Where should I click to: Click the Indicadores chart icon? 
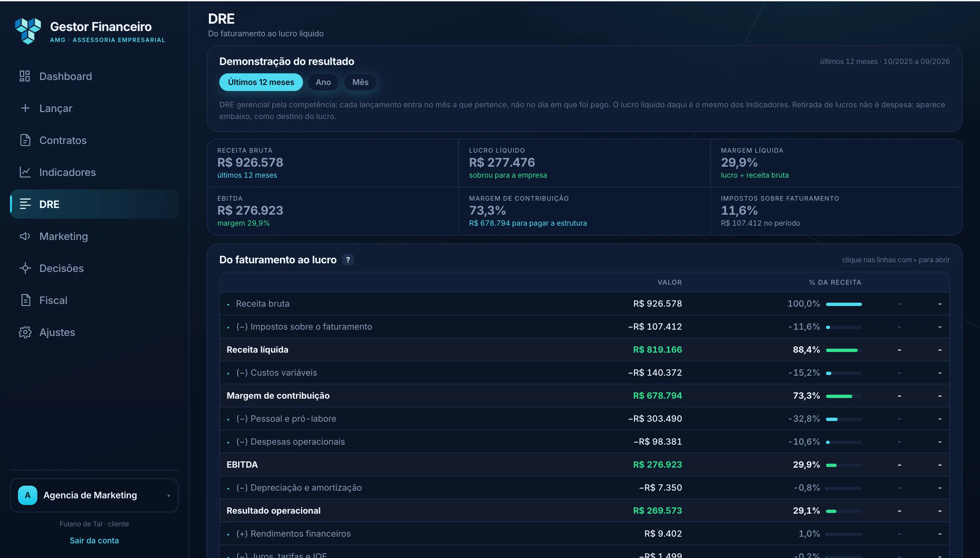pos(25,172)
